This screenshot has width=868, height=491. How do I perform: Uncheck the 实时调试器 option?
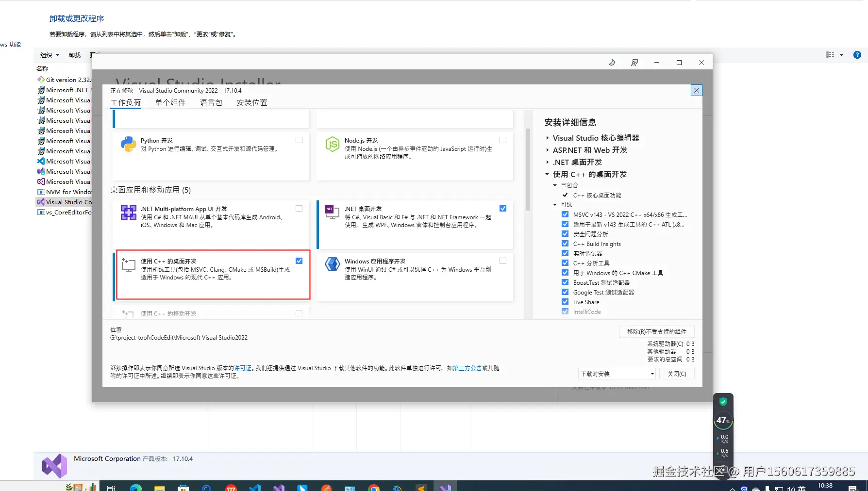click(x=565, y=253)
